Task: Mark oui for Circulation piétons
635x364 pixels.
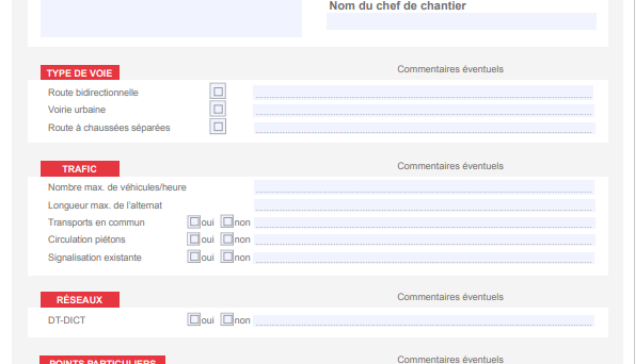Action: pyautogui.click(x=194, y=239)
